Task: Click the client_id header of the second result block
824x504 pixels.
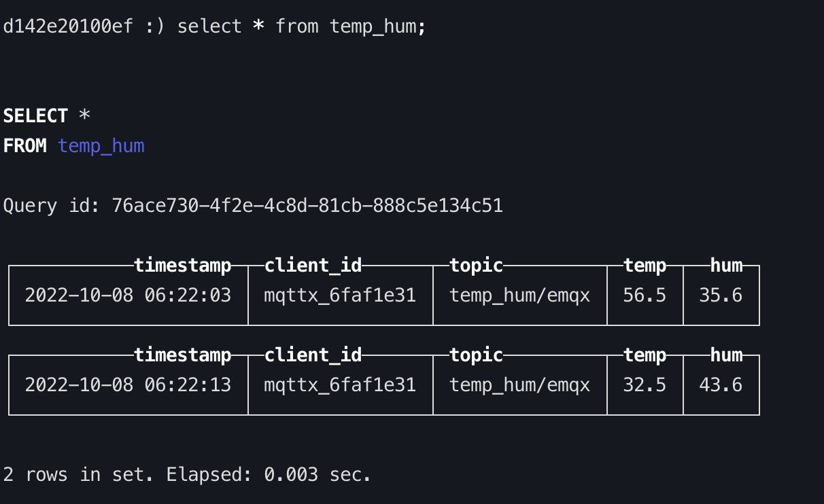Action: [x=313, y=355]
